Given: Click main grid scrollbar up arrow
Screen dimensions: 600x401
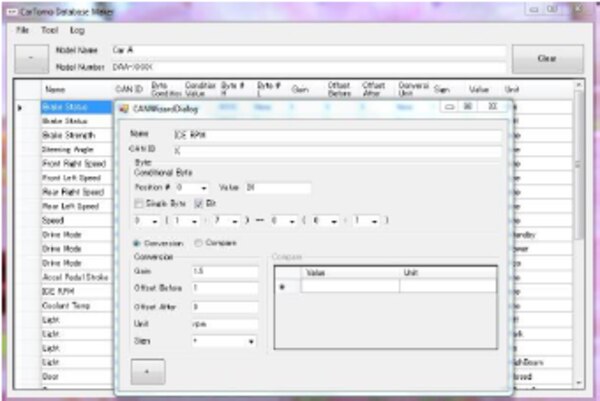Looking at the screenshot, I should pos(579,85).
